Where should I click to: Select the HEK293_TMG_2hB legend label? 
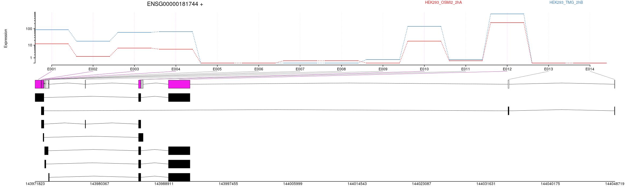click(566, 2)
